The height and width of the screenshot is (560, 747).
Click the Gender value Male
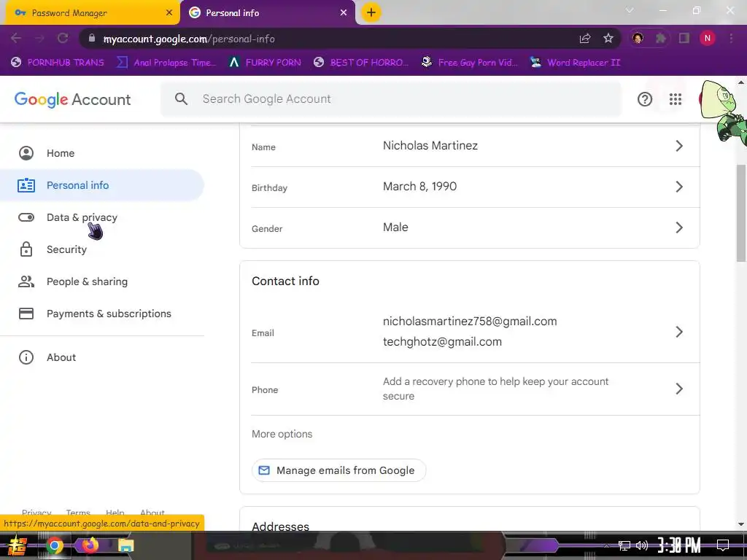(395, 227)
